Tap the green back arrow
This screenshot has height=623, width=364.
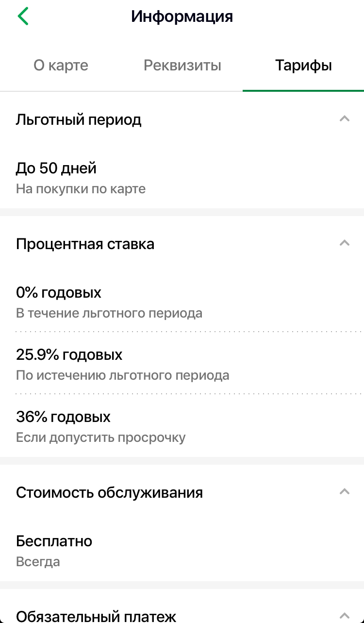tap(23, 16)
